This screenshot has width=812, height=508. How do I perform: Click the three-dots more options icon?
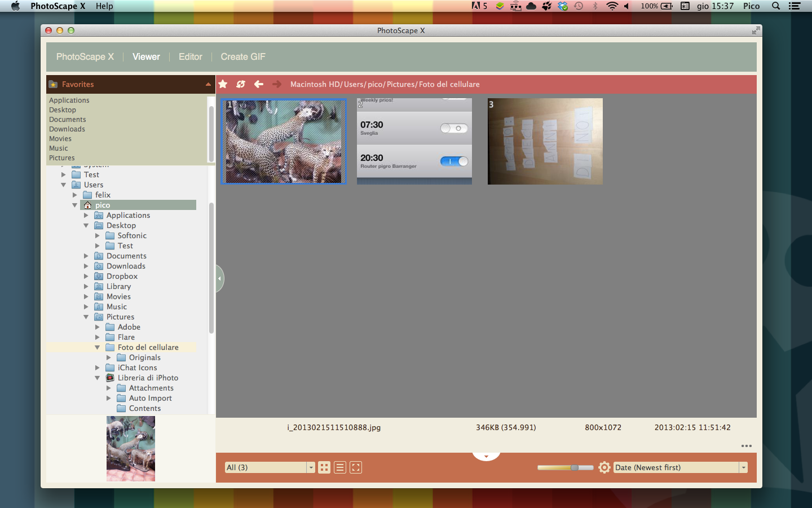point(747,446)
